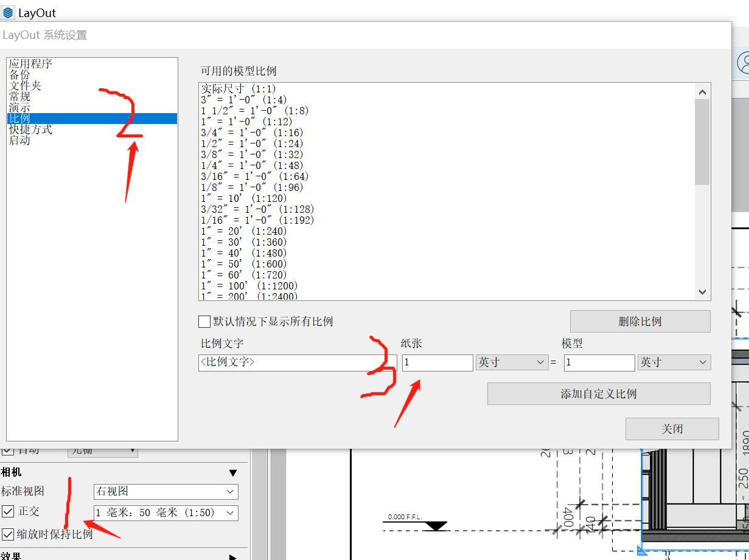Select the 比例 settings category

point(92,119)
